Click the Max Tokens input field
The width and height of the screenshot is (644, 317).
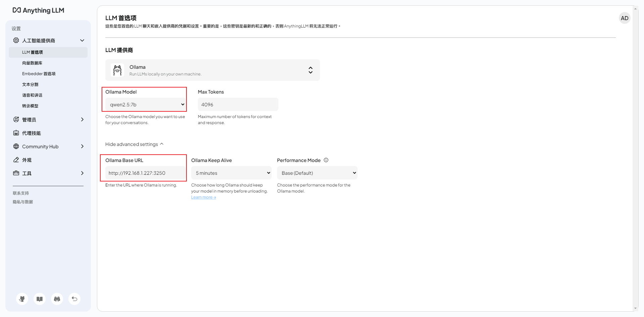(x=238, y=104)
